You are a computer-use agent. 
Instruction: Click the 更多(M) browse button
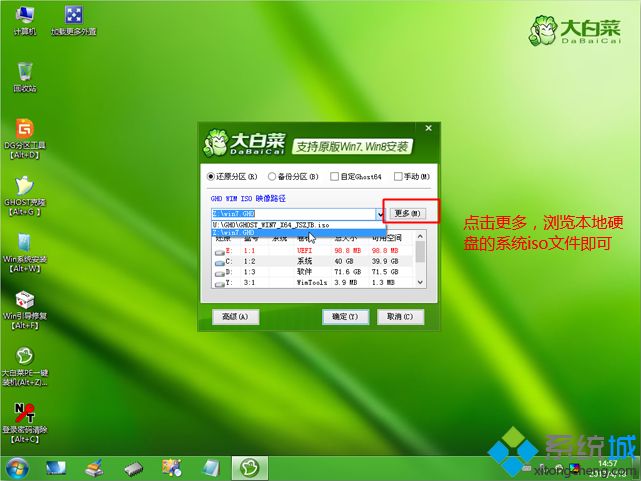point(407,213)
